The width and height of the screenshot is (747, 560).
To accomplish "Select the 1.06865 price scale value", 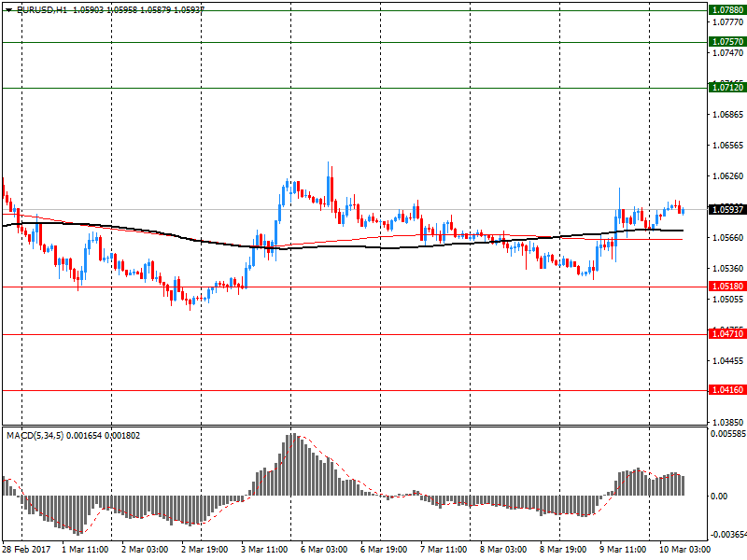I will (x=728, y=114).
